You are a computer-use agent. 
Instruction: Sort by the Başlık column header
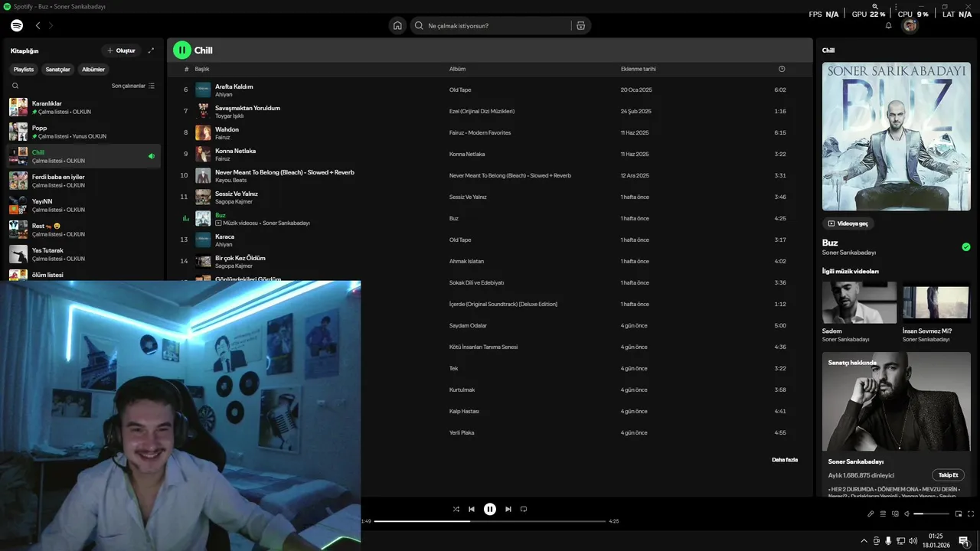tap(202, 69)
